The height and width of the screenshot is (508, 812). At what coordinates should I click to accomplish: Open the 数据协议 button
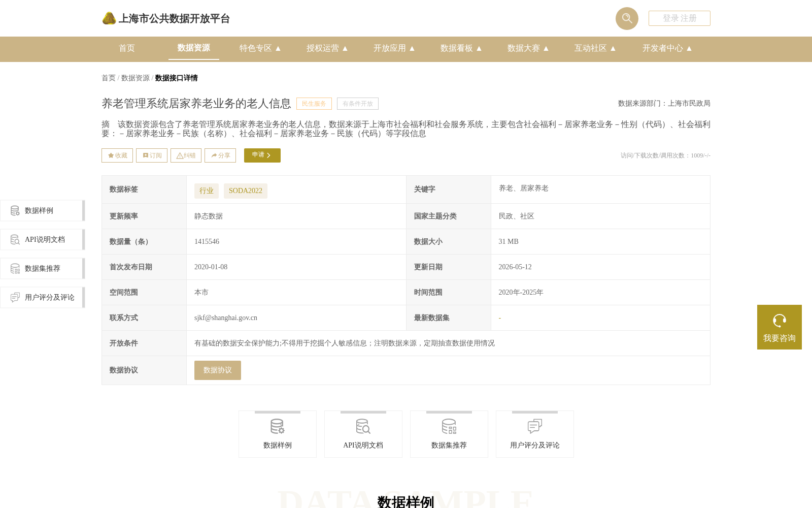[218, 370]
